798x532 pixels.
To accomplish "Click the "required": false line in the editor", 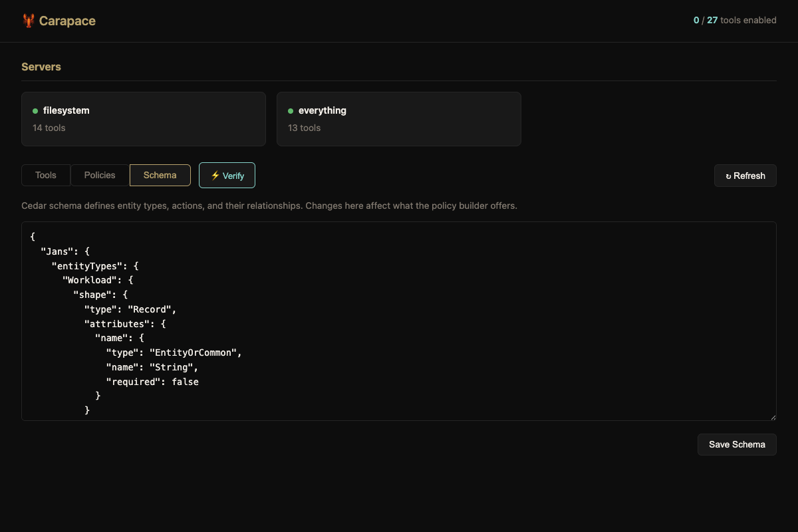I will point(152,382).
